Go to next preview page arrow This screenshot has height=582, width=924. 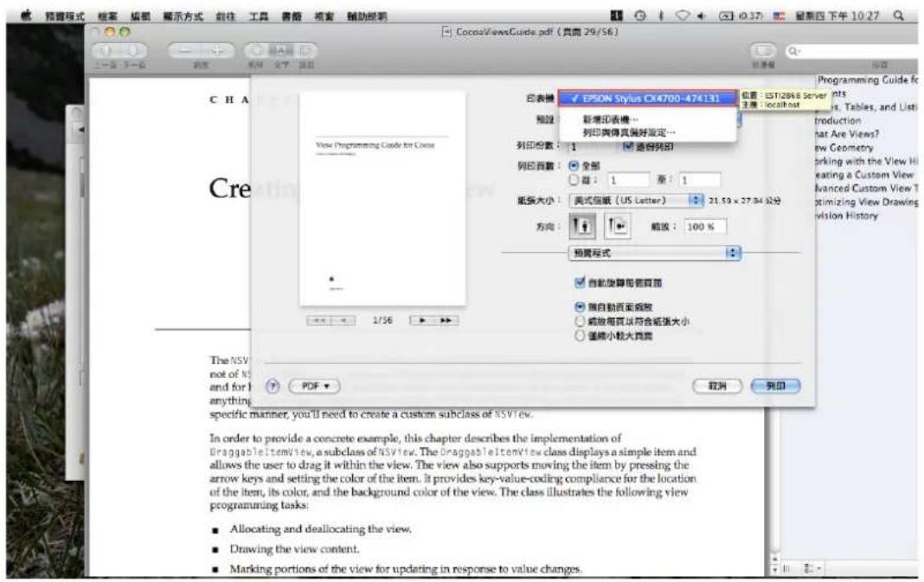pos(421,321)
